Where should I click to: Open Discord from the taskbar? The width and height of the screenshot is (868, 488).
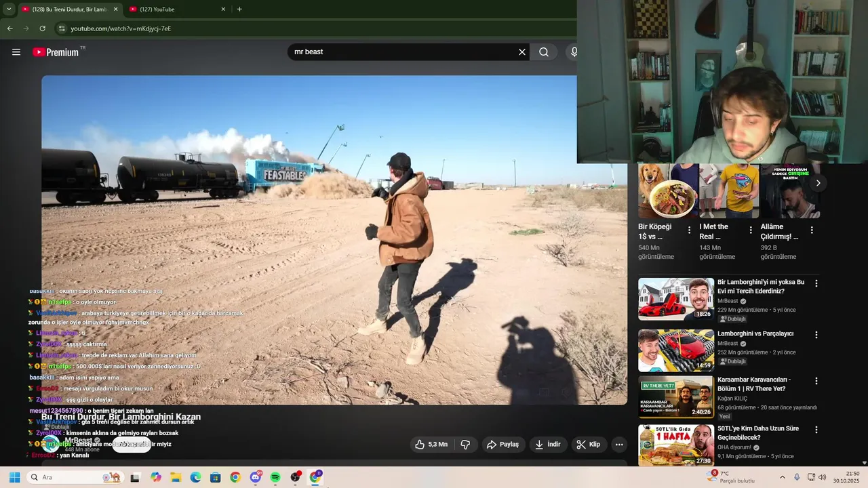click(x=256, y=477)
